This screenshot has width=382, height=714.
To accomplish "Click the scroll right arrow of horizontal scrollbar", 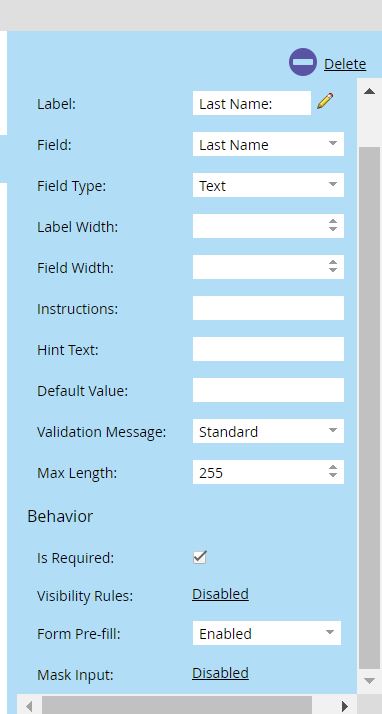I will pos(345,706).
